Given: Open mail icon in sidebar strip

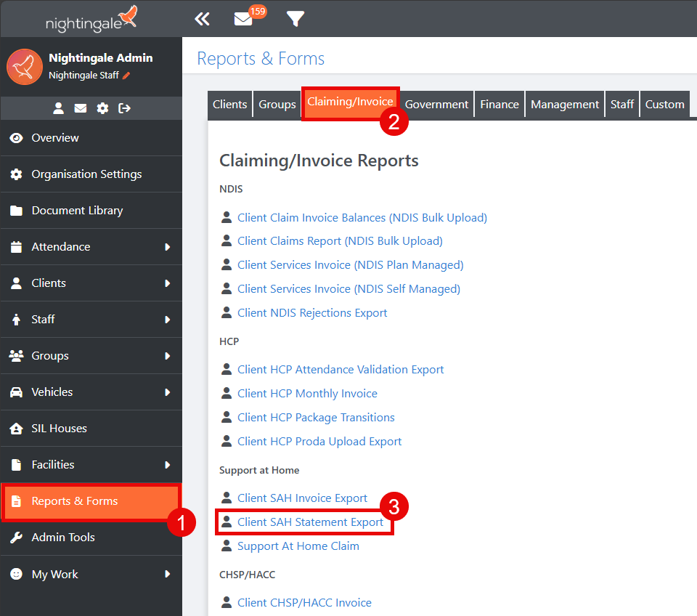Looking at the screenshot, I should tap(81, 108).
